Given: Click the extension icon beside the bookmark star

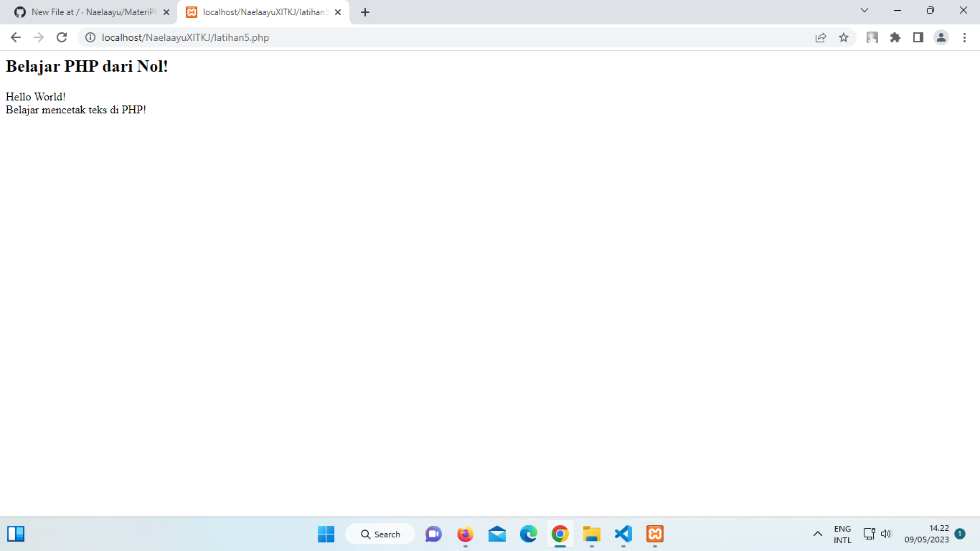Looking at the screenshot, I should [x=872, y=37].
